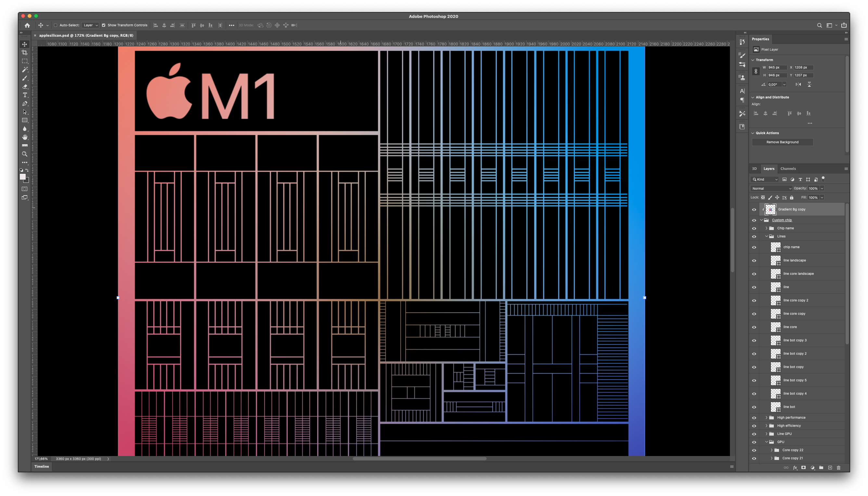Expand the High efficiency group
Image resolution: width=868 pixels, height=496 pixels.
766,426
